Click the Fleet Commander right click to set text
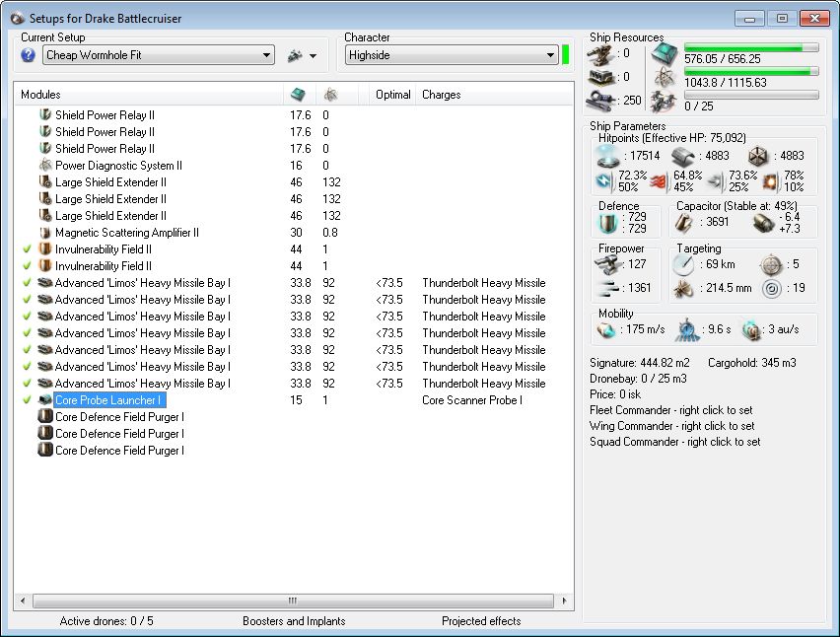840x637 pixels. pyautogui.click(x=670, y=410)
